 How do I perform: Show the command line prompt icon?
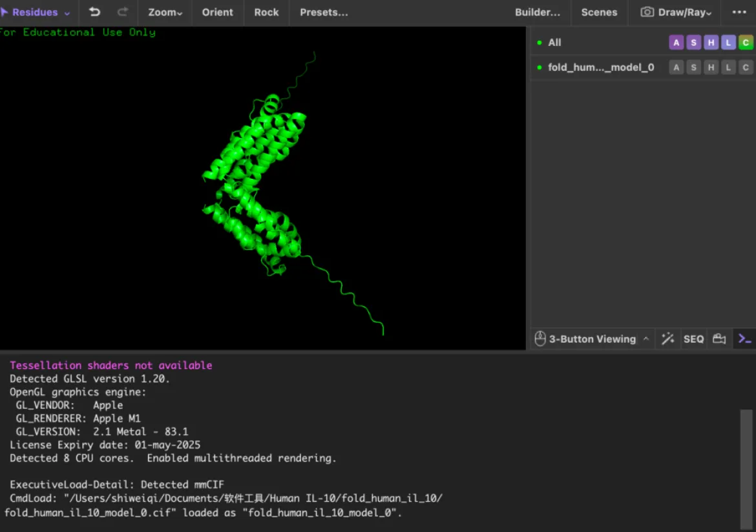click(x=744, y=339)
